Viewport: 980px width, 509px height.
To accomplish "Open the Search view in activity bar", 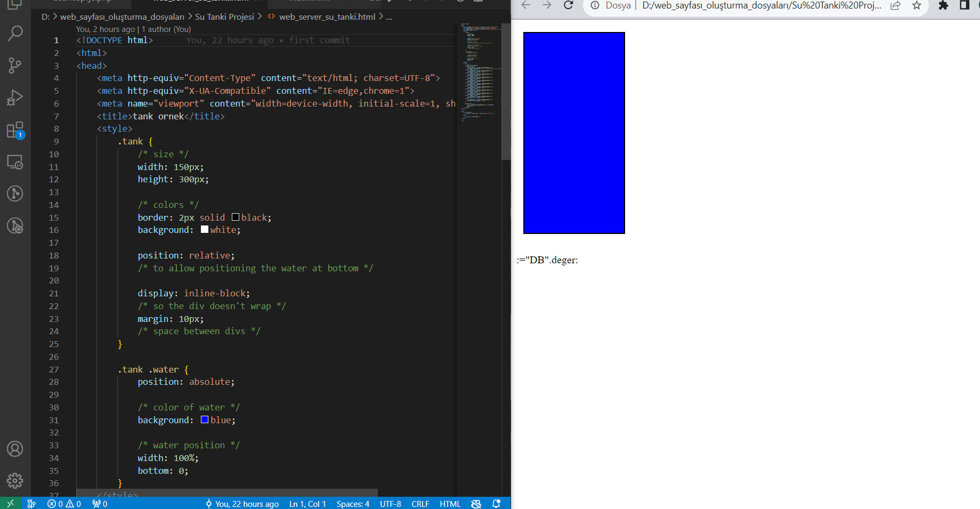I will (x=15, y=34).
